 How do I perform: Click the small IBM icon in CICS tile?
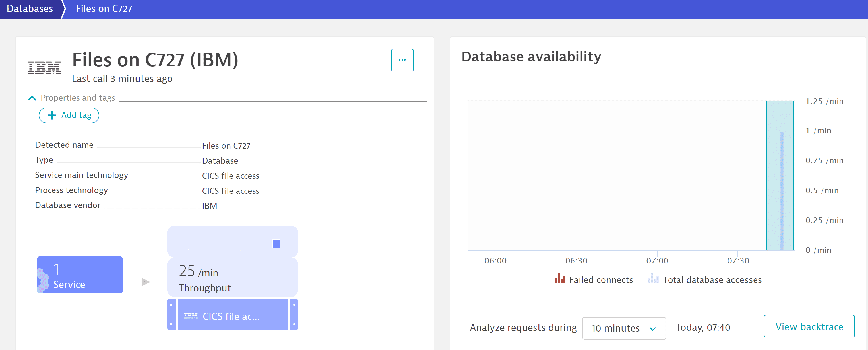click(x=191, y=316)
